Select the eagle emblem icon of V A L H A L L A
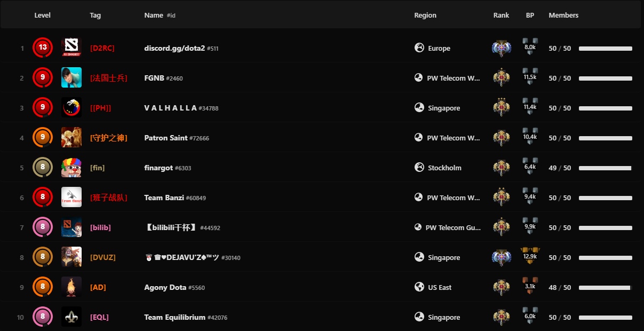Image resolution: width=644 pixels, height=331 pixels. [x=71, y=107]
